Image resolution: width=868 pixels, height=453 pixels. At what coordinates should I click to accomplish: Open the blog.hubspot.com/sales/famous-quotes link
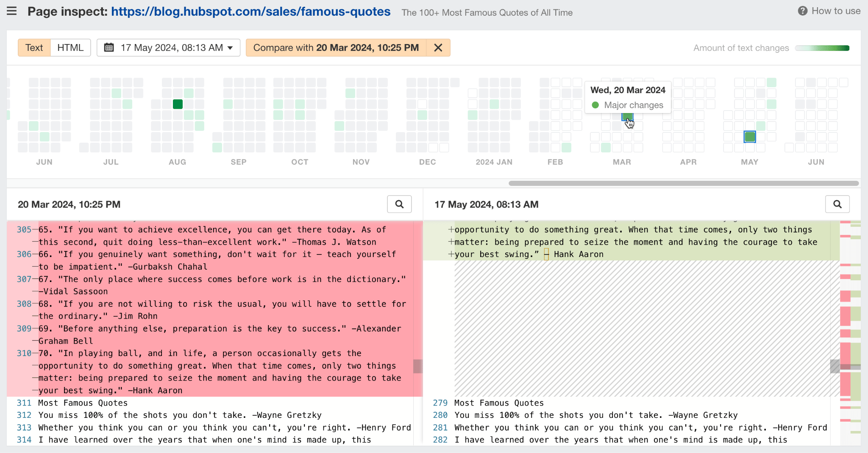coord(250,11)
